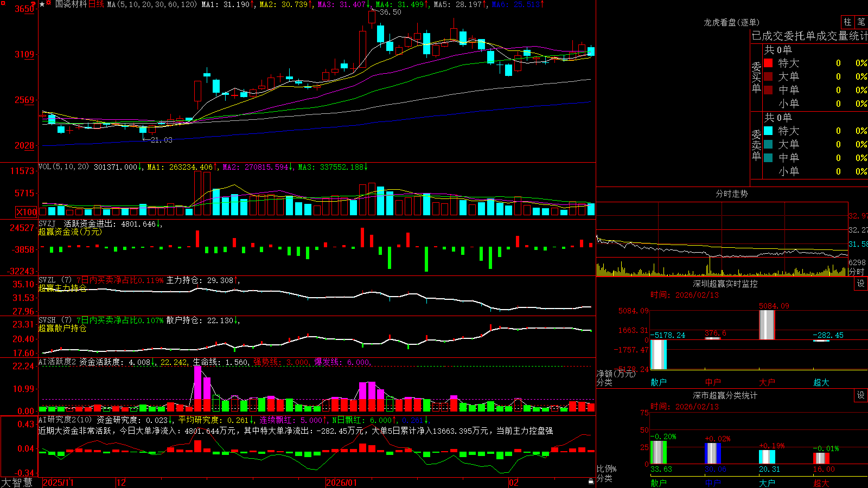Click the padlock icon under the chart
868x488 pixels.
591,481
